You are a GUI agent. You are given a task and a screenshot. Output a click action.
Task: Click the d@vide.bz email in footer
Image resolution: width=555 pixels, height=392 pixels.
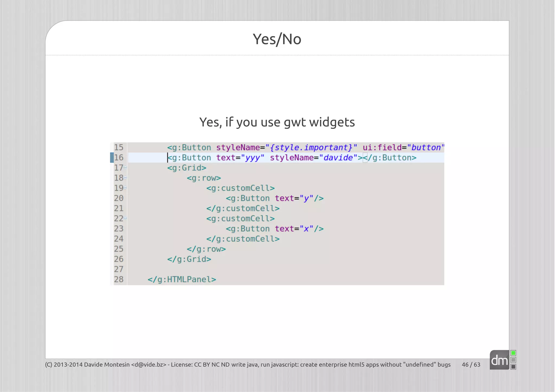click(x=149, y=365)
